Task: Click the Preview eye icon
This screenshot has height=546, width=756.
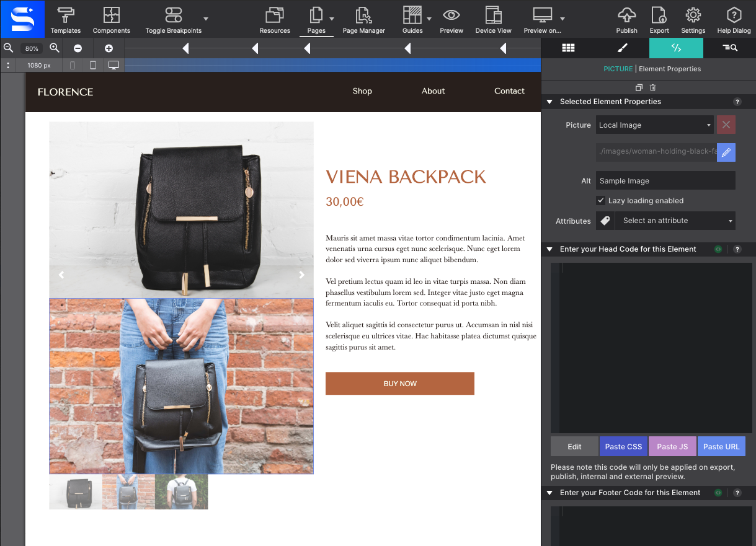Action: [451, 20]
